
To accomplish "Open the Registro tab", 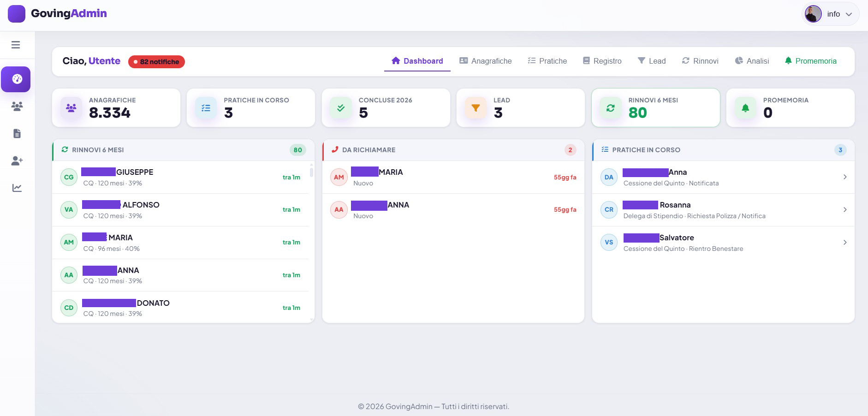I will (x=602, y=61).
